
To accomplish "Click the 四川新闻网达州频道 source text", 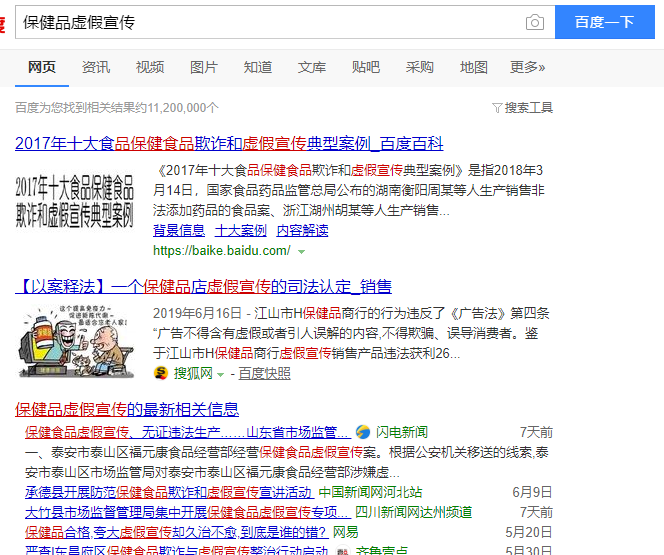I will click(414, 512).
